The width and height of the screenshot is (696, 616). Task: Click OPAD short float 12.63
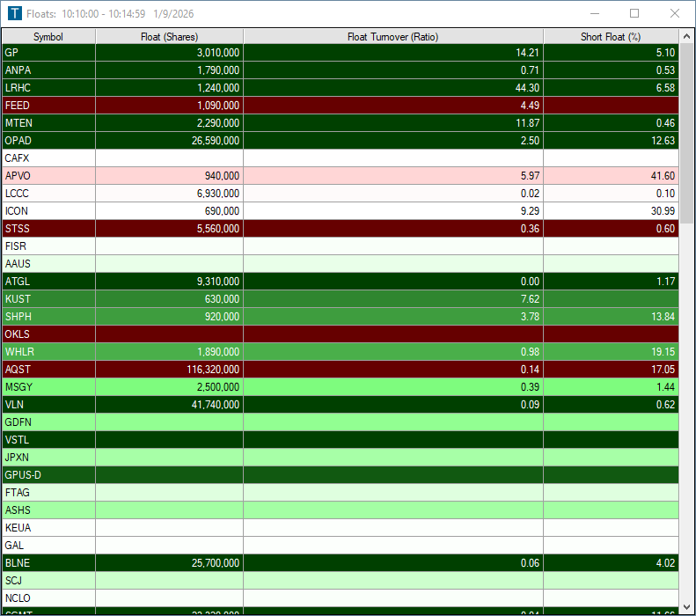[663, 141]
